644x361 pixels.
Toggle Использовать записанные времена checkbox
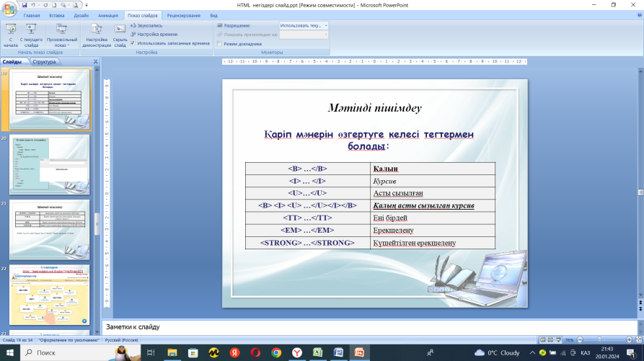133,43
